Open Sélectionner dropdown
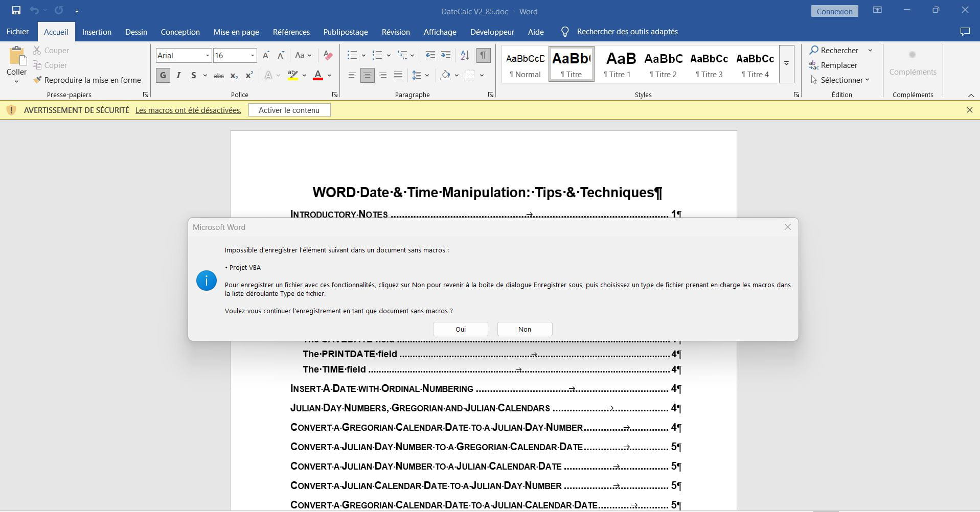 [839, 80]
